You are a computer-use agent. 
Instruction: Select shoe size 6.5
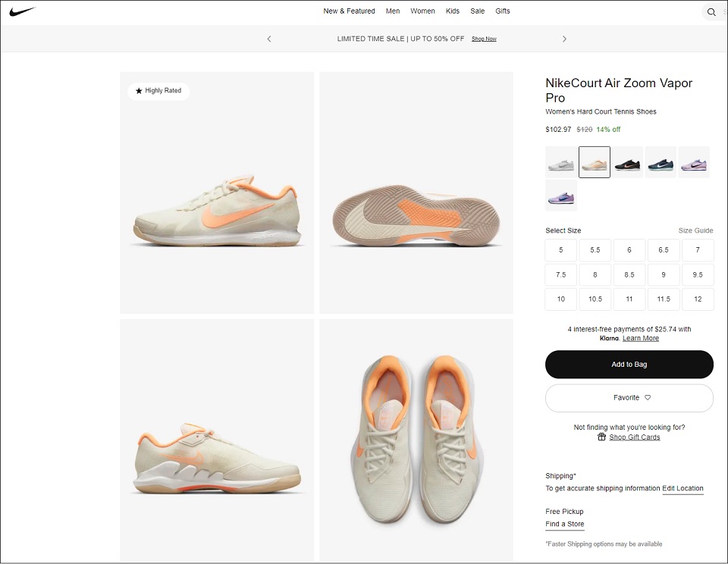(664, 250)
